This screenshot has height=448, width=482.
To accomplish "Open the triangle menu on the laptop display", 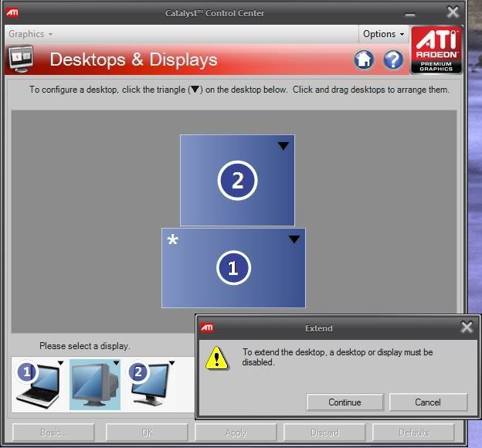I will 60,363.
